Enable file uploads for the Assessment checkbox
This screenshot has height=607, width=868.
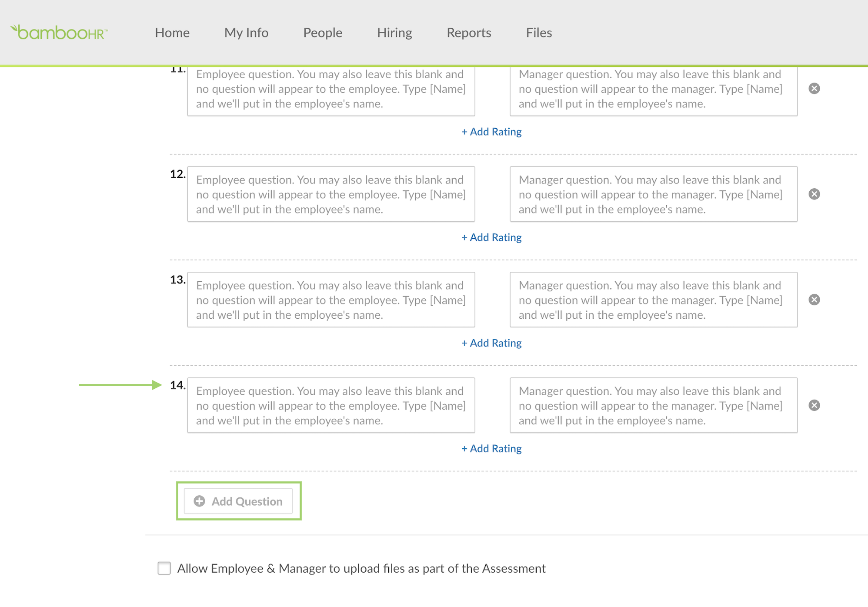[164, 568]
